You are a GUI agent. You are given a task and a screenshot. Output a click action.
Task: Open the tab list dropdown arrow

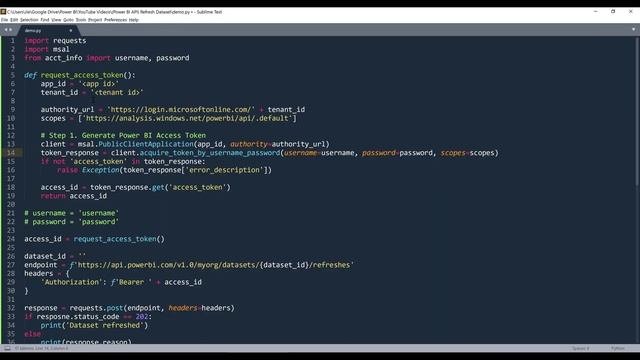pyautogui.click(x=633, y=29)
